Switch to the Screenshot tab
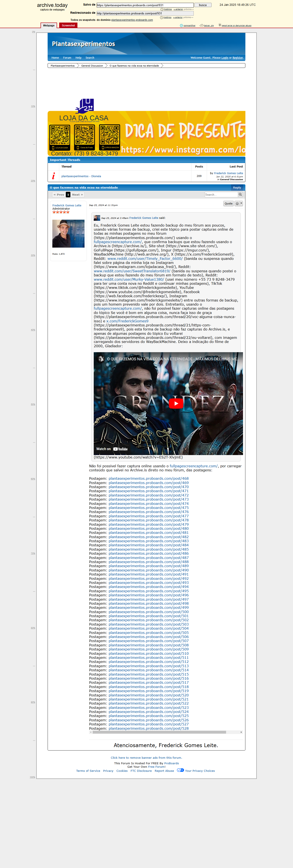Viewport: 293px width, 868px height. click(x=68, y=26)
